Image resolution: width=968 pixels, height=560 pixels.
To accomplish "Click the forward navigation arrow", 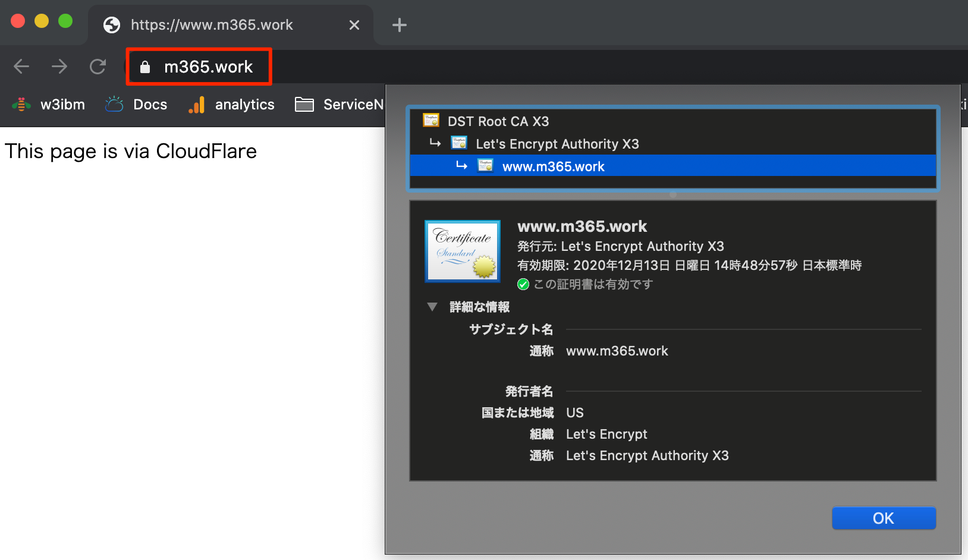I will [59, 67].
